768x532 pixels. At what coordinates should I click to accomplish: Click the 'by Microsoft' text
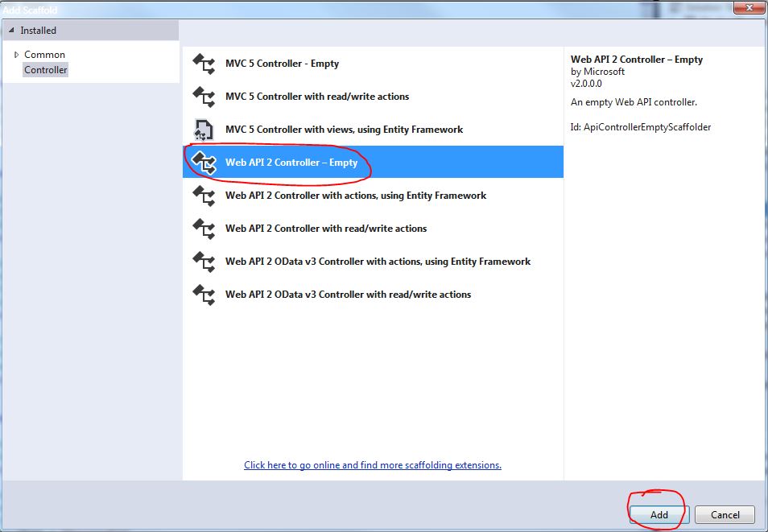[597, 72]
